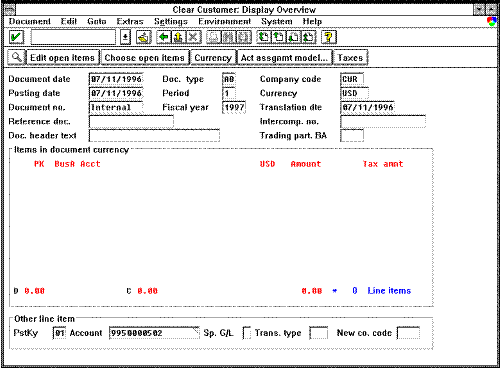Click the Fiscal year field 1997

[x=234, y=107]
